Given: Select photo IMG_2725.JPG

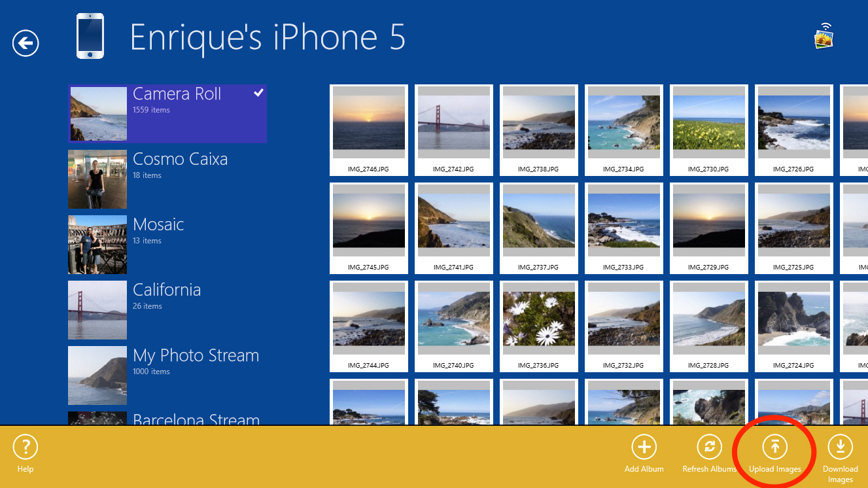Looking at the screenshot, I should [794, 228].
